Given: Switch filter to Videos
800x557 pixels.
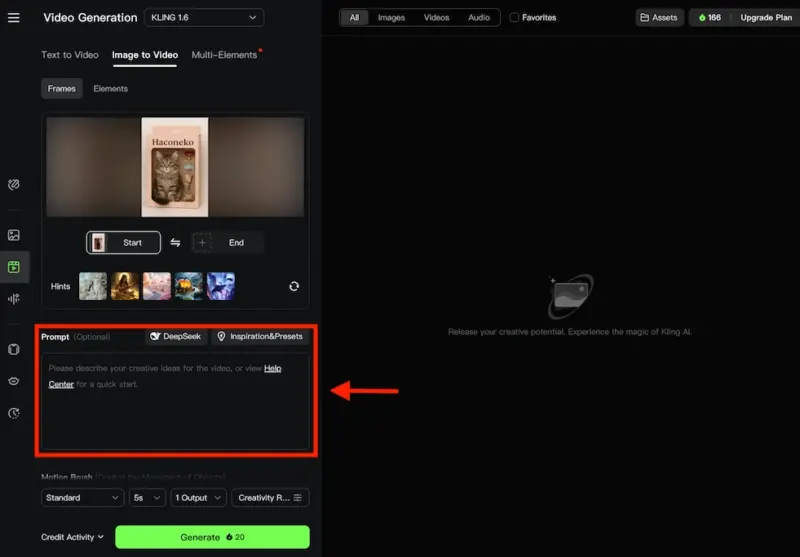Looking at the screenshot, I should [436, 17].
